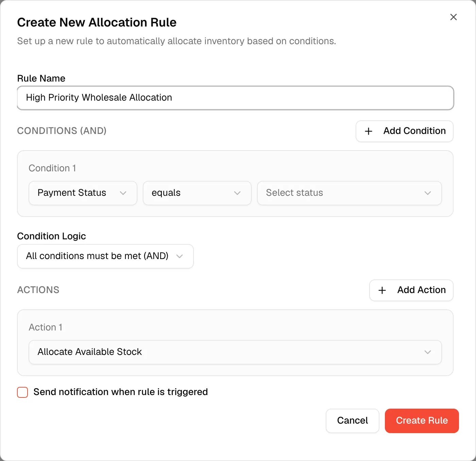Click the Create Rule button
Image resolution: width=476 pixels, height=461 pixels.
(422, 421)
